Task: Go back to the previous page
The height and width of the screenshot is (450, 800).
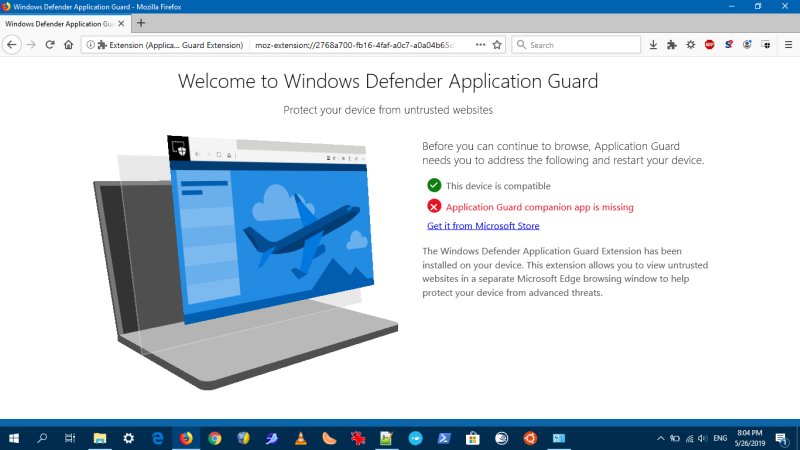Action: click(12, 45)
